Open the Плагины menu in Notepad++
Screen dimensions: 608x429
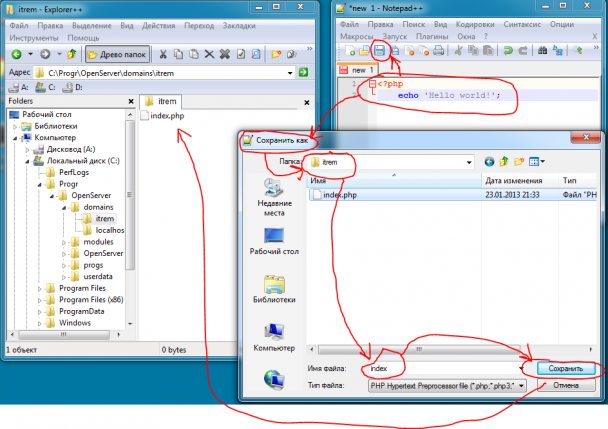click(432, 36)
